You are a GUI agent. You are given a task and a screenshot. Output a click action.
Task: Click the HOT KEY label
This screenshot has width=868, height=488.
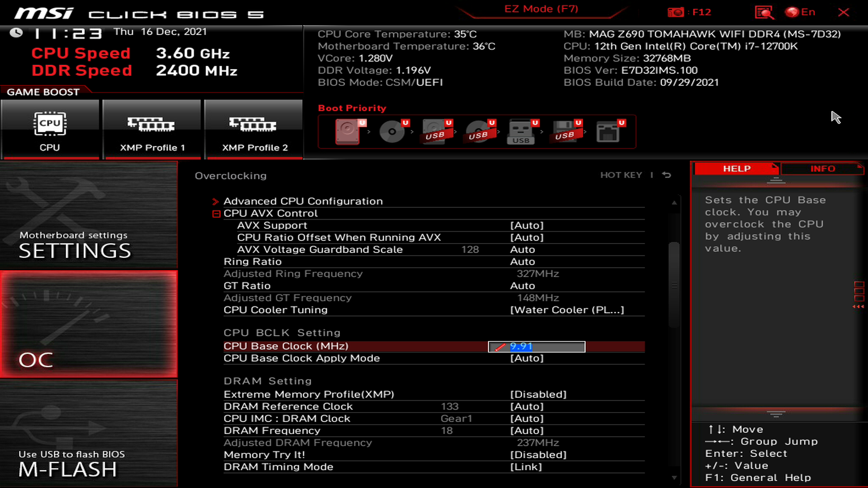coord(621,175)
